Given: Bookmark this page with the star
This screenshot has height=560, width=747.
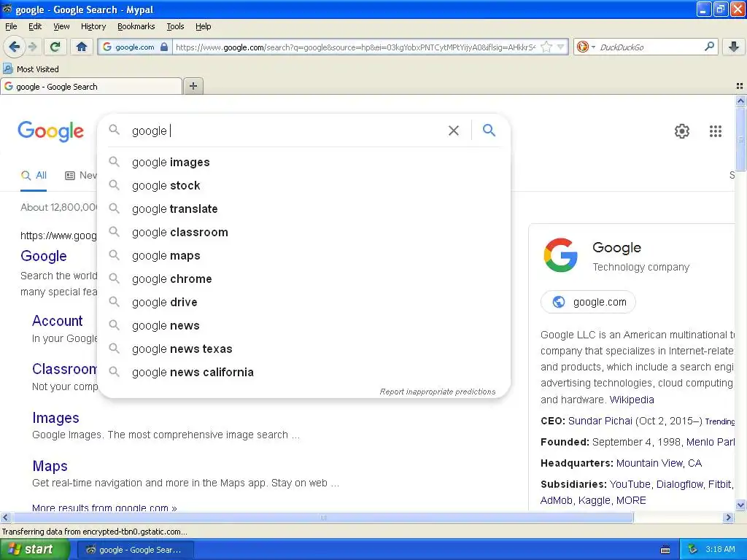Looking at the screenshot, I should point(546,47).
